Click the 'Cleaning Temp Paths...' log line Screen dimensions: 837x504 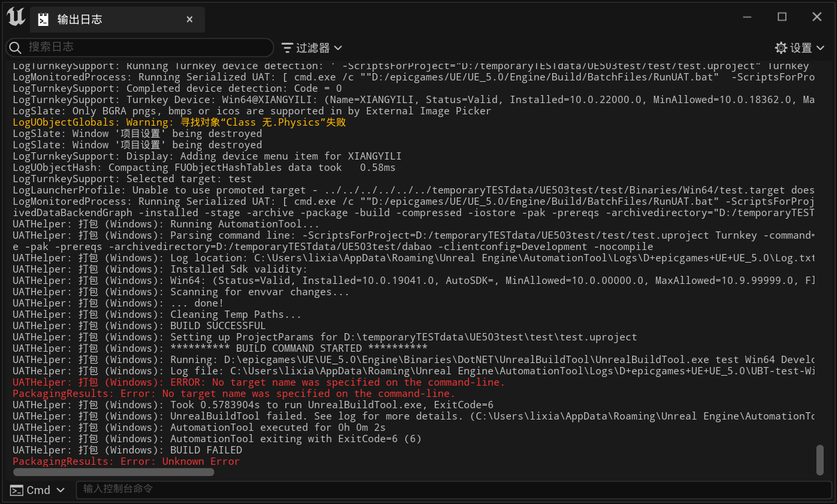coord(157,315)
